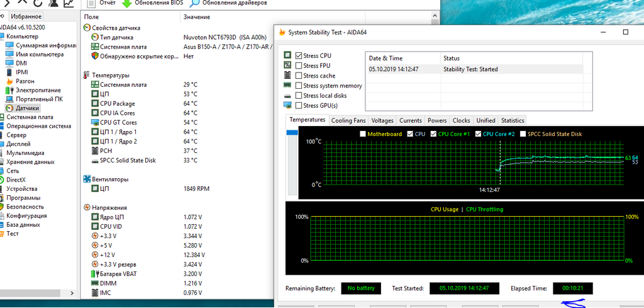
Task: Click the Свойства датчика gauge icon
Action: [87, 28]
